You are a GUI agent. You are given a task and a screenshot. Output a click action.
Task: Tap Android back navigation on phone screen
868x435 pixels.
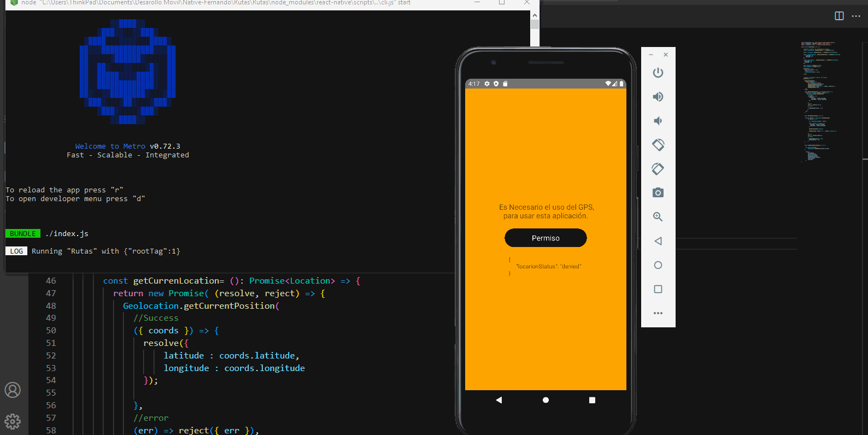point(499,400)
